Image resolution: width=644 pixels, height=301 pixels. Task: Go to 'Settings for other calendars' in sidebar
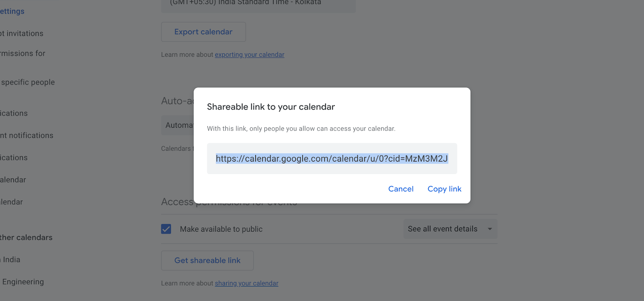(26, 237)
